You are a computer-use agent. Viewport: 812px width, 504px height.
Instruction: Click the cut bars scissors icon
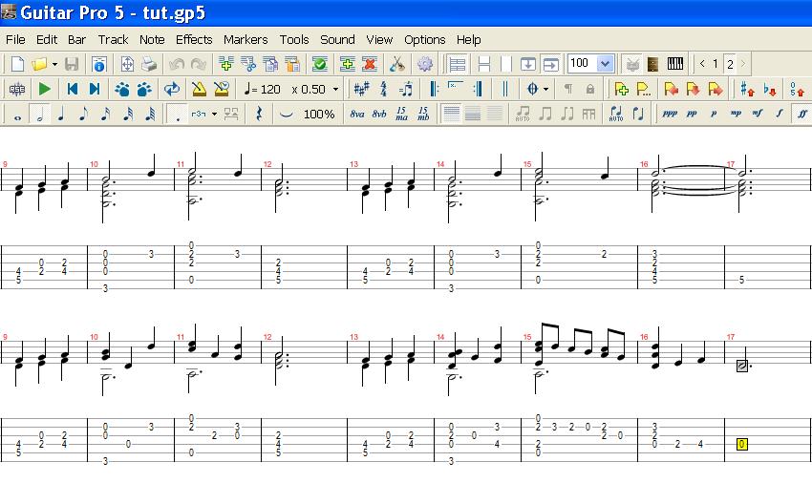click(248, 64)
